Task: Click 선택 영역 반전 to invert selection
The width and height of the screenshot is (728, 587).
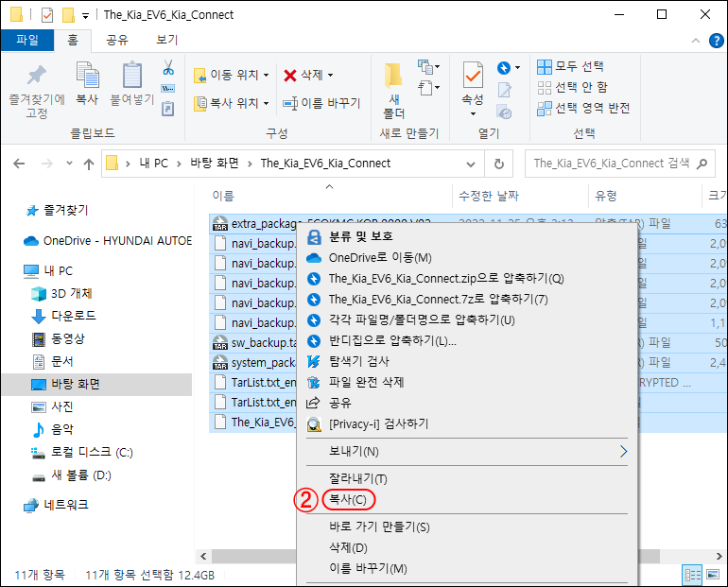Action: click(583, 108)
